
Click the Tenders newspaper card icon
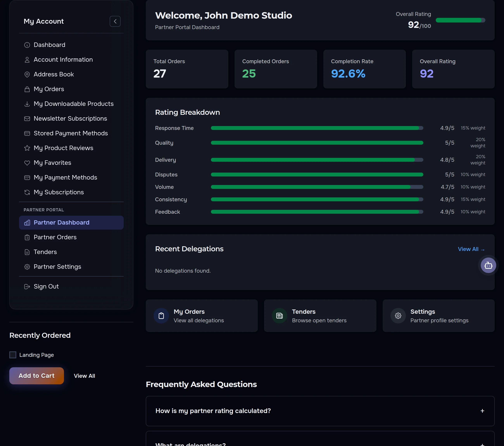coord(279,316)
